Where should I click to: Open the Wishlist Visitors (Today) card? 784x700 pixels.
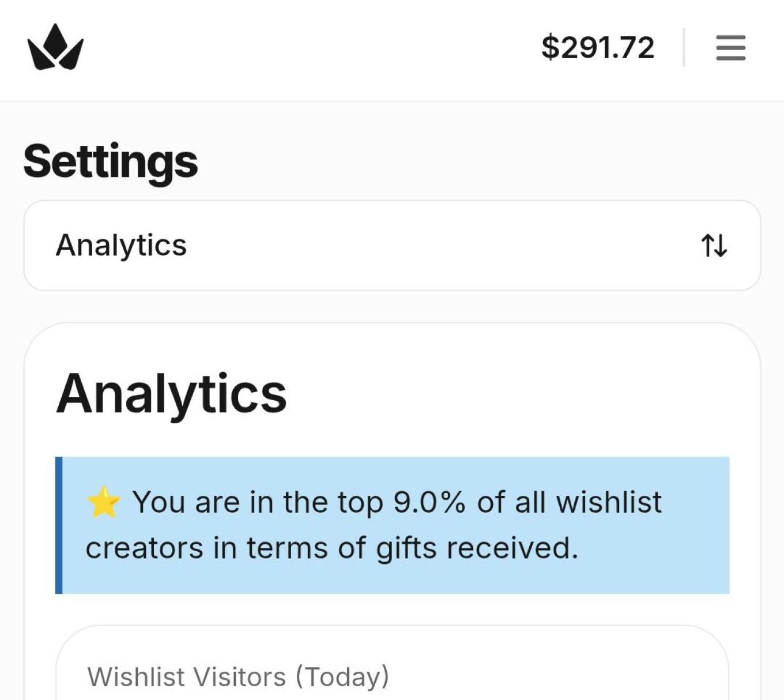pyautogui.click(x=392, y=663)
